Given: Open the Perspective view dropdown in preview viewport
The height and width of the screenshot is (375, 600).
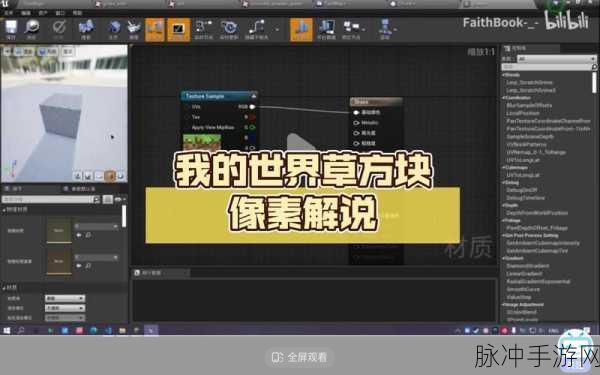Looking at the screenshot, I should [24, 51].
